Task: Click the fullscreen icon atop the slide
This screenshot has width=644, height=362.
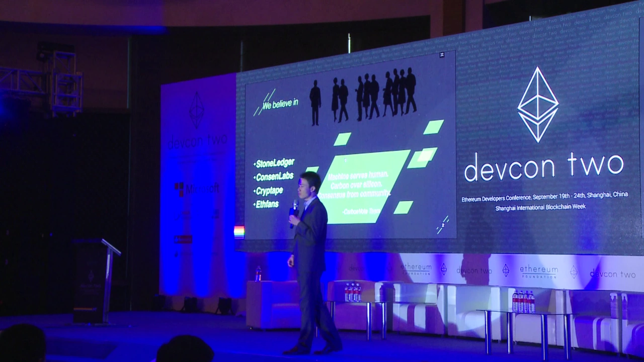Action: (442, 54)
